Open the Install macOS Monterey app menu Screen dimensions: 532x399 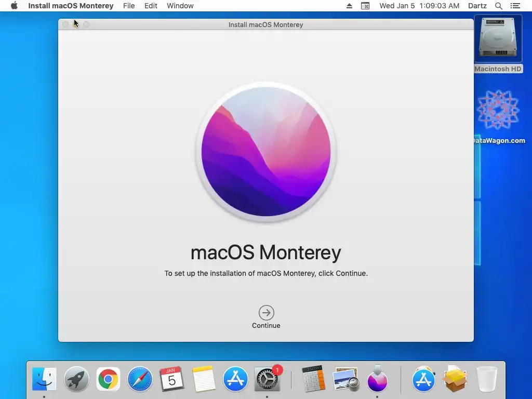tap(71, 6)
